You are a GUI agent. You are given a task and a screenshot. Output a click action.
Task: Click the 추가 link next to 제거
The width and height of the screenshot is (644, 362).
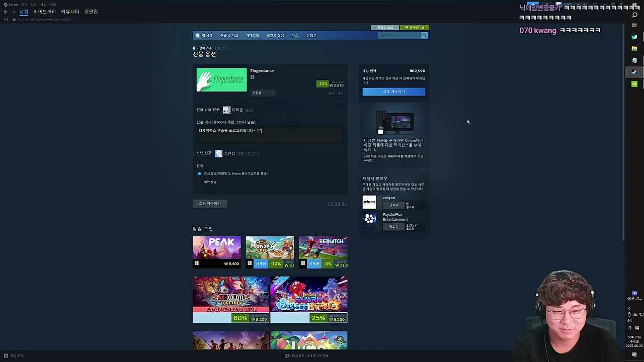pyautogui.click(x=332, y=93)
